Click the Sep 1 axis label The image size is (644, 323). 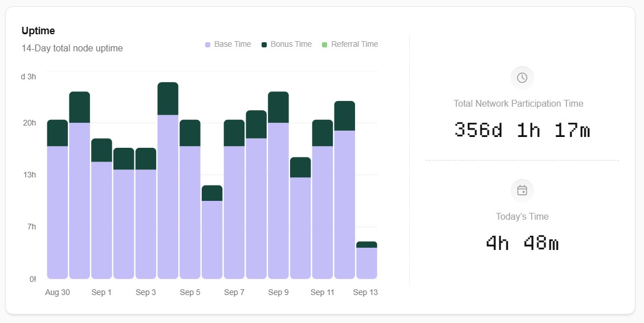tap(101, 292)
